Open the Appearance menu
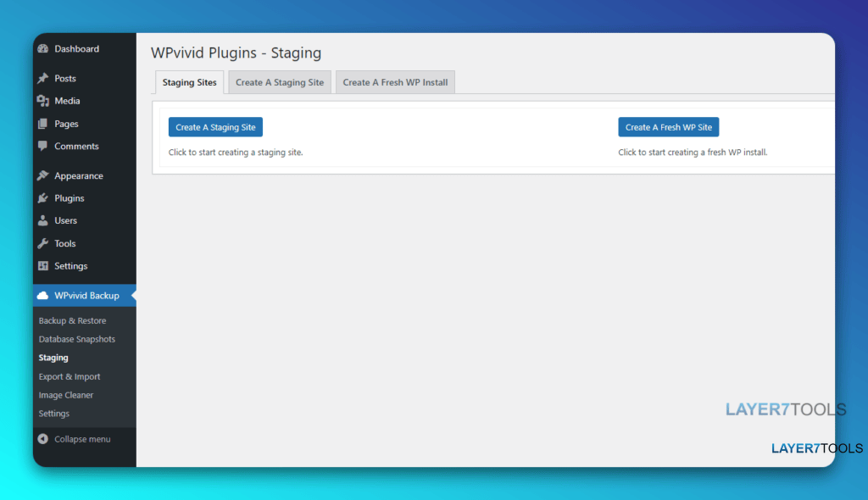The width and height of the screenshot is (868, 500). [79, 175]
